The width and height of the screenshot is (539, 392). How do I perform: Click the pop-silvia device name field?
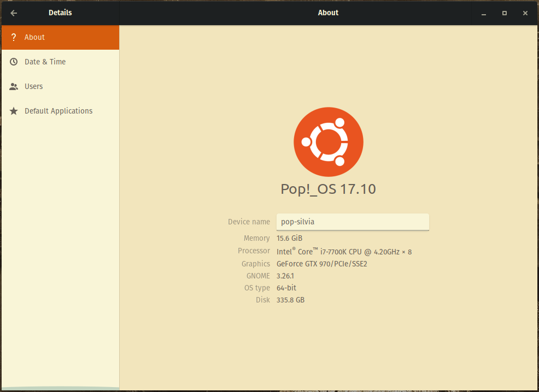tap(353, 222)
